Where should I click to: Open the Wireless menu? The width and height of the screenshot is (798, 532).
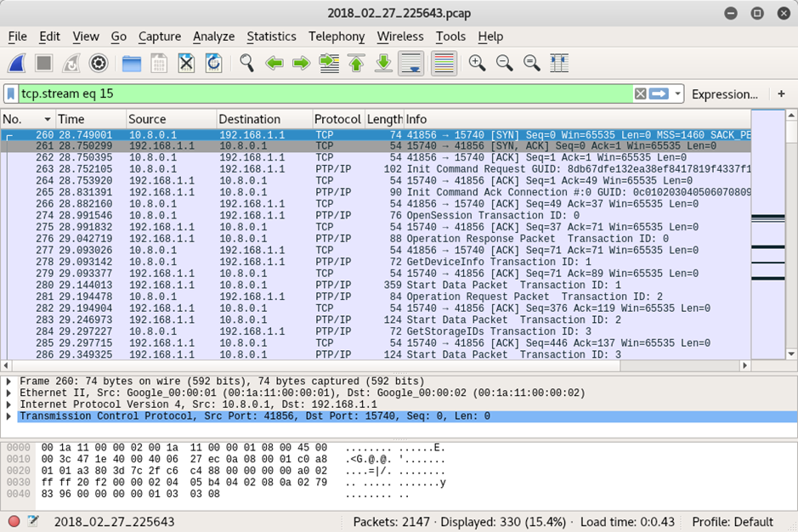click(x=400, y=37)
